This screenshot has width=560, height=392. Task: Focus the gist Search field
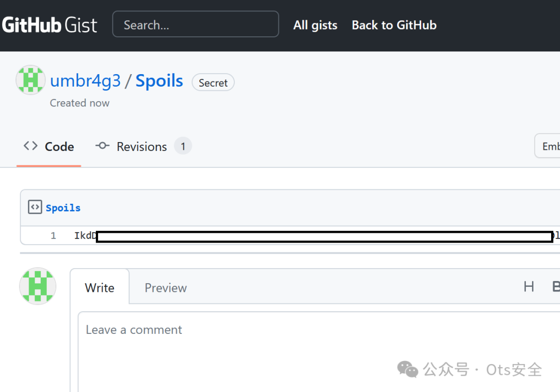pyautogui.click(x=195, y=24)
